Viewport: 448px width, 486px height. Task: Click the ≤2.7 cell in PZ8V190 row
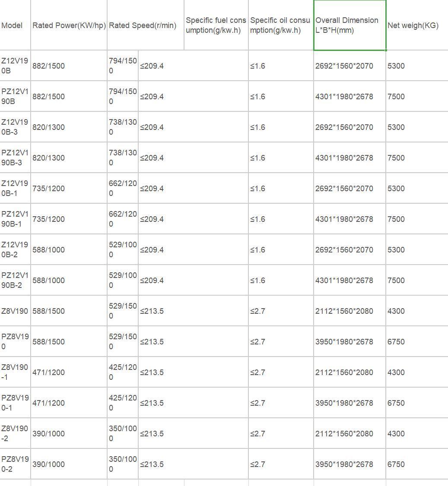(x=258, y=341)
